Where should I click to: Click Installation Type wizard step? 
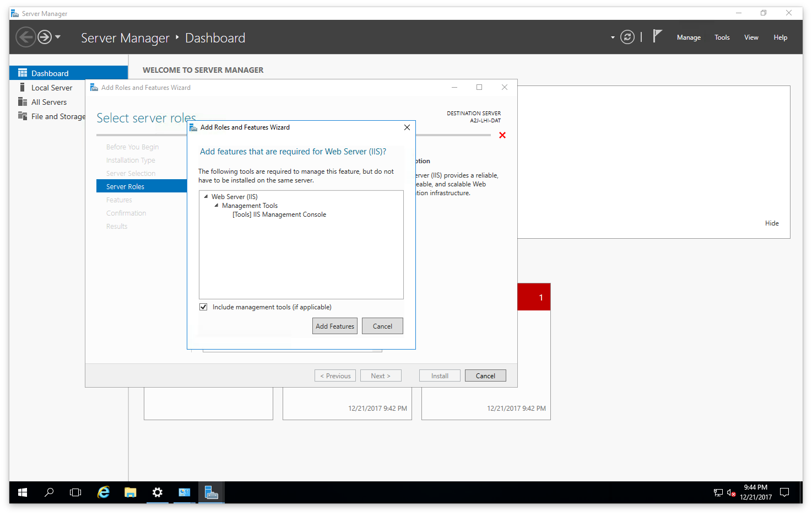[131, 160]
